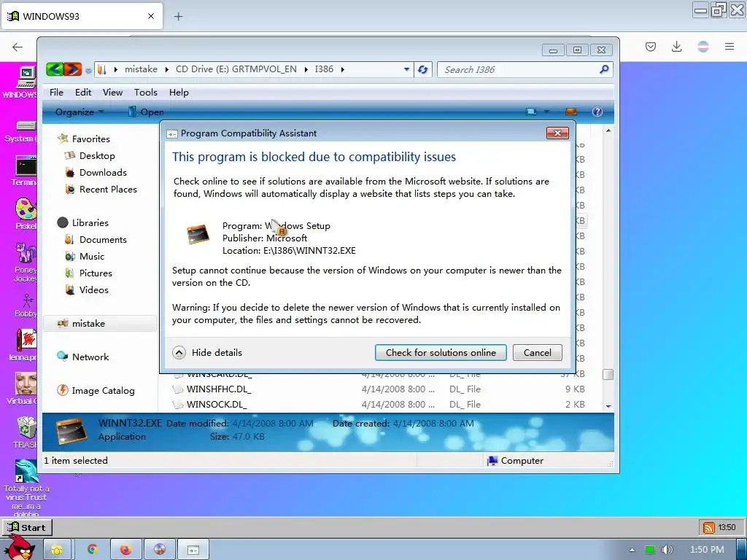The height and width of the screenshot is (560, 747).
Task: Open the TRASH recycle bin icon
Action: [26, 432]
